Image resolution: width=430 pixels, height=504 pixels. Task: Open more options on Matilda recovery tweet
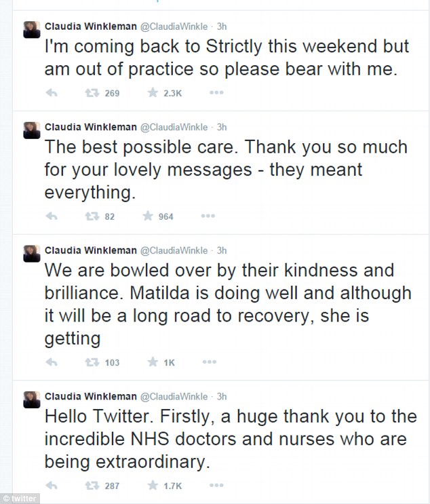[208, 362]
